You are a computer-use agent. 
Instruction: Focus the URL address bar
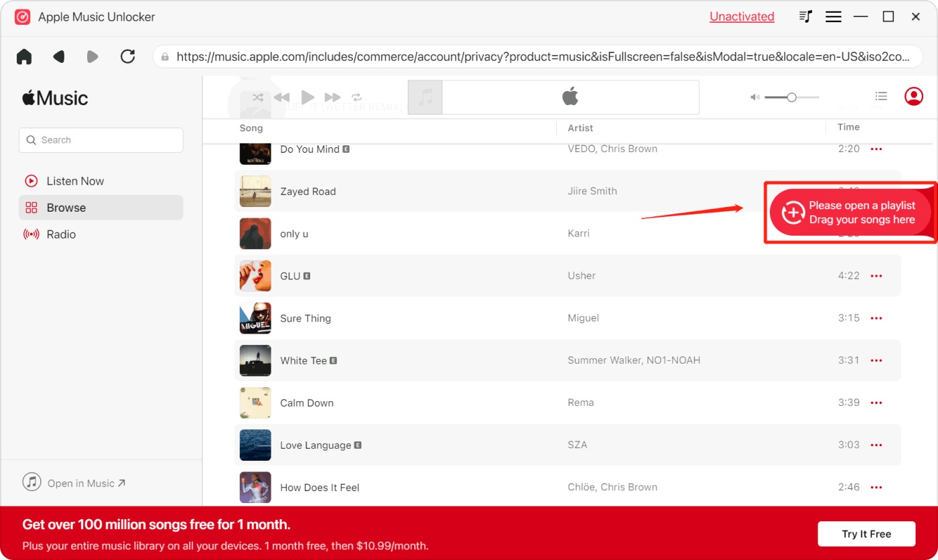537,57
